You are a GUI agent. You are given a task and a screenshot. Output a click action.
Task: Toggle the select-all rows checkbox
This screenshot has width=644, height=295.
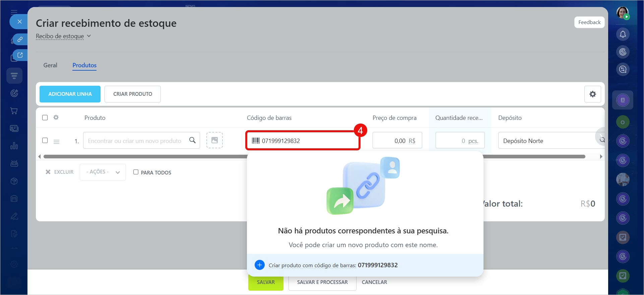tap(45, 118)
